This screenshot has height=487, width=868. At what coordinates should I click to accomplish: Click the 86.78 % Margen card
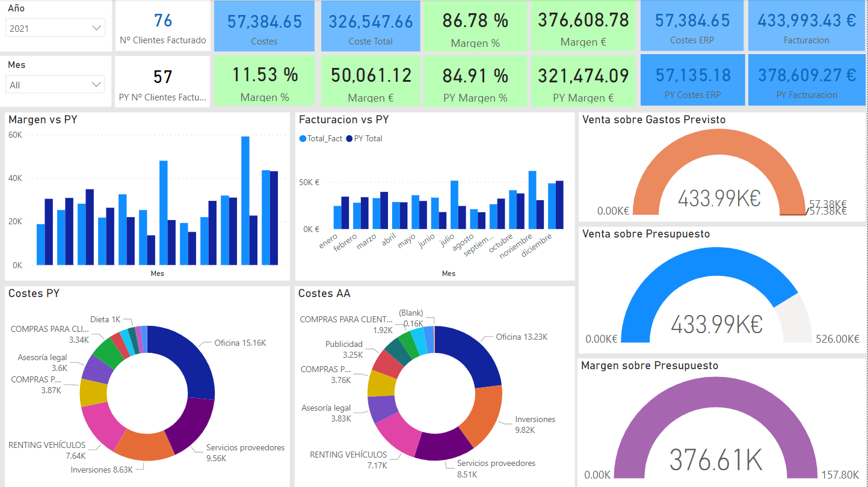(x=475, y=26)
